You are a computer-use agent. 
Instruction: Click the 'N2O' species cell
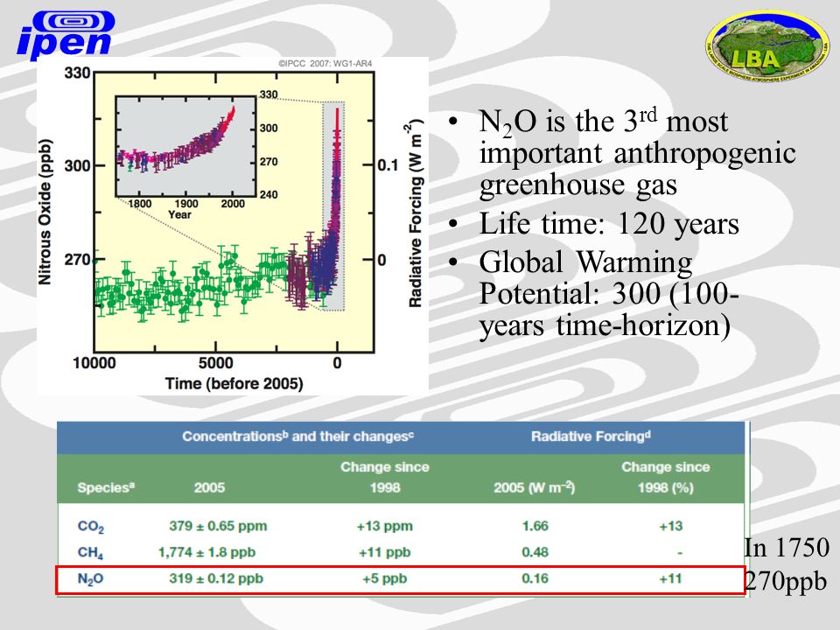click(x=90, y=579)
